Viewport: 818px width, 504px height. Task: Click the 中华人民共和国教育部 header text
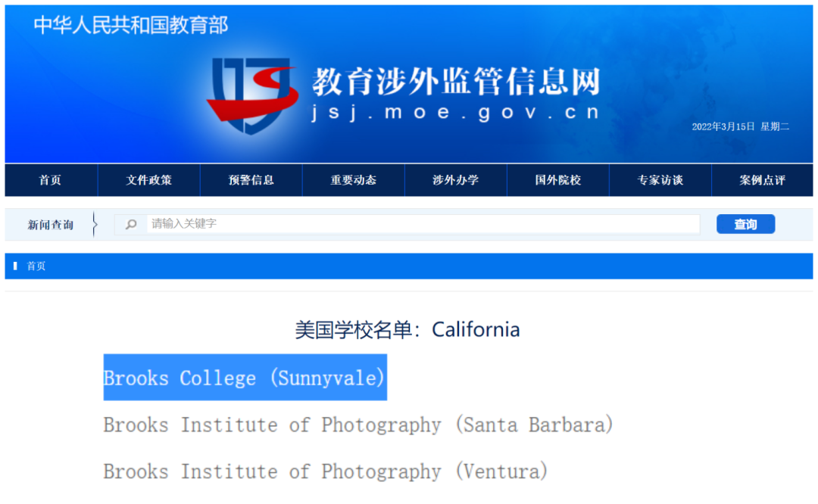click(130, 25)
